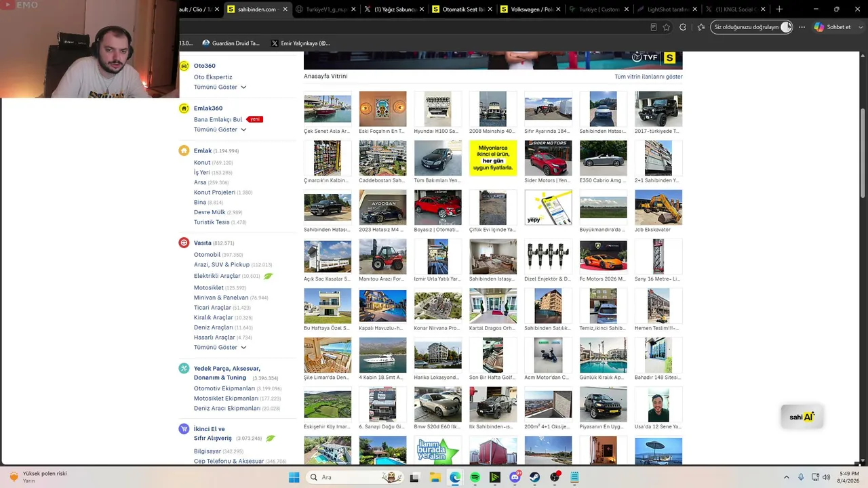The width and height of the screenshot is (868, 488).
Task: Switch to the Volkswagen / Polo tab
Action: 531,9
